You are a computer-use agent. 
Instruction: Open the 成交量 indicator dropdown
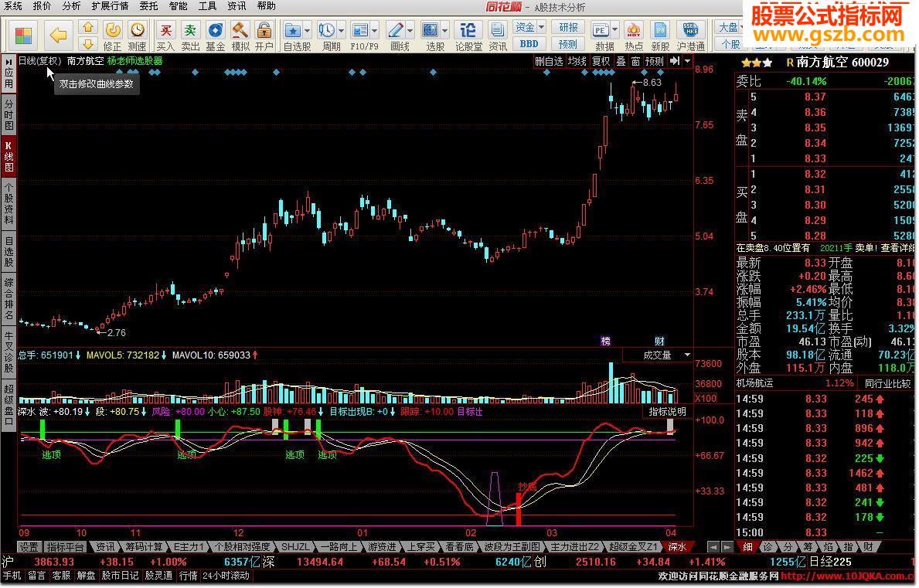[x=687, y=355]
